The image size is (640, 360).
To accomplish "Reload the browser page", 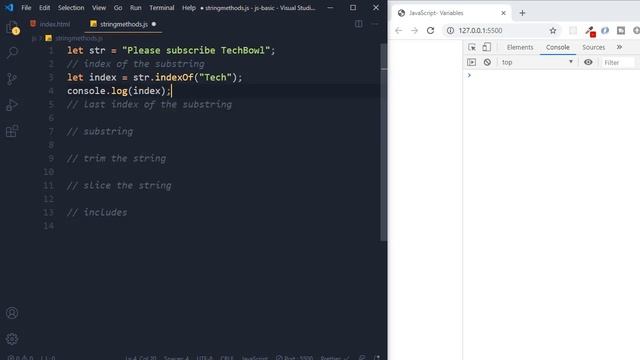I will tap(430, 31).
